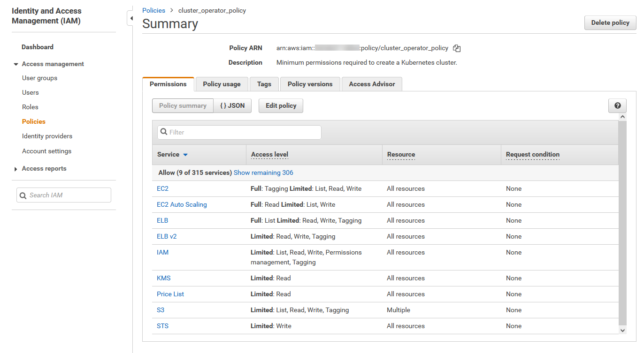Click the Request condition column header

click(532, 155)
